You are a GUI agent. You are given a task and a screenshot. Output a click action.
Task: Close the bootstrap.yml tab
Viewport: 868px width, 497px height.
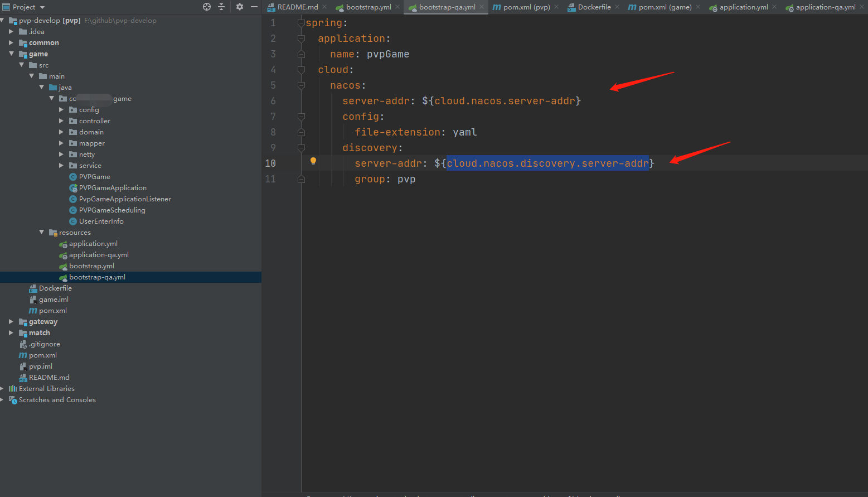tap(397, 7)
